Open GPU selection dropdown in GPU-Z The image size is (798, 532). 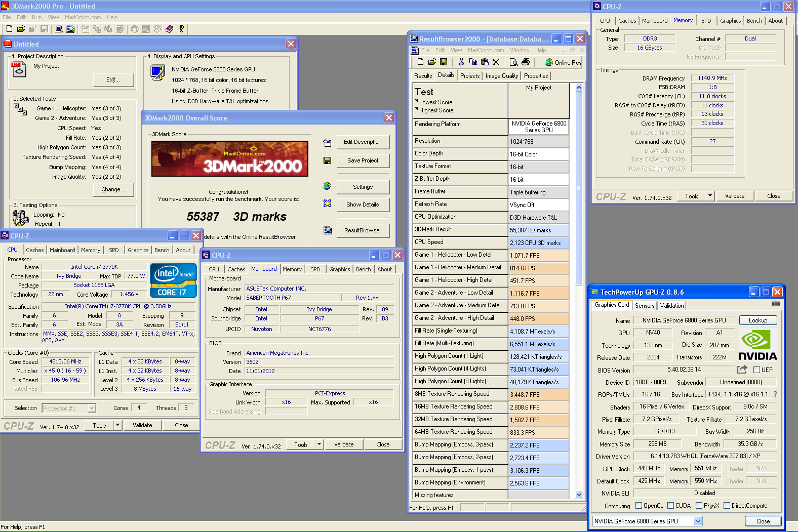point(698,521)
